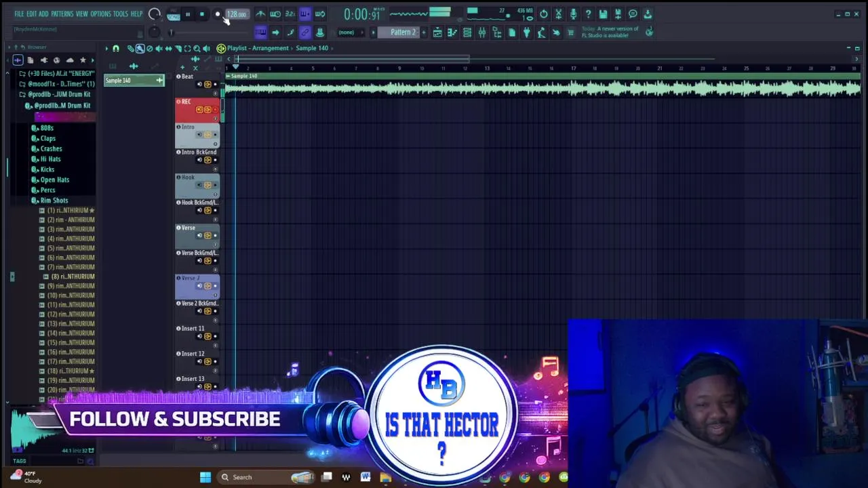
Task: Open the shopping cart content library icon
Action: click(570, 33)
